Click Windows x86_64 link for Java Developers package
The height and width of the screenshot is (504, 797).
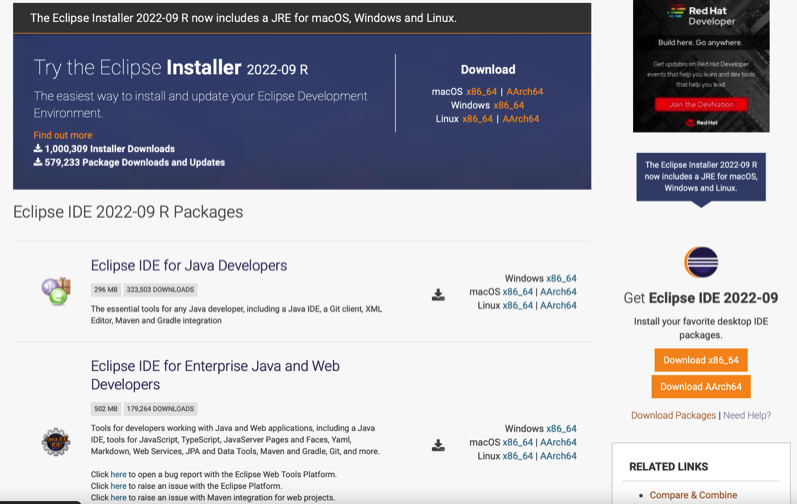(x=561, y=279)
